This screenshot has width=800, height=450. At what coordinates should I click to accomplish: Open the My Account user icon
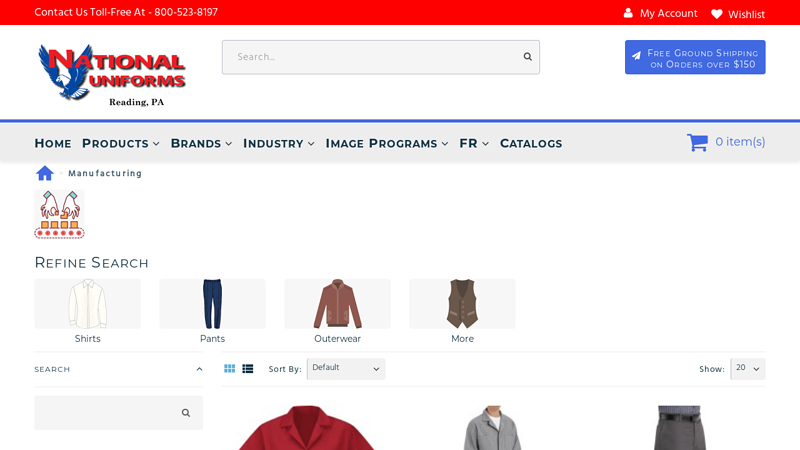(x=628, y=13)
